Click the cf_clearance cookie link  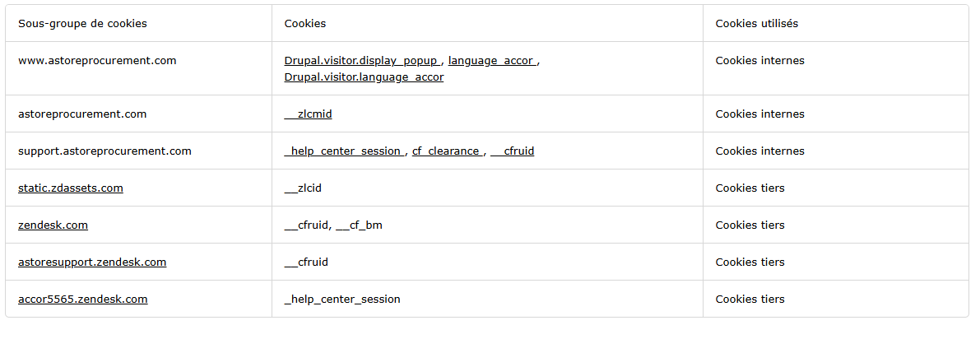[446, 151]
